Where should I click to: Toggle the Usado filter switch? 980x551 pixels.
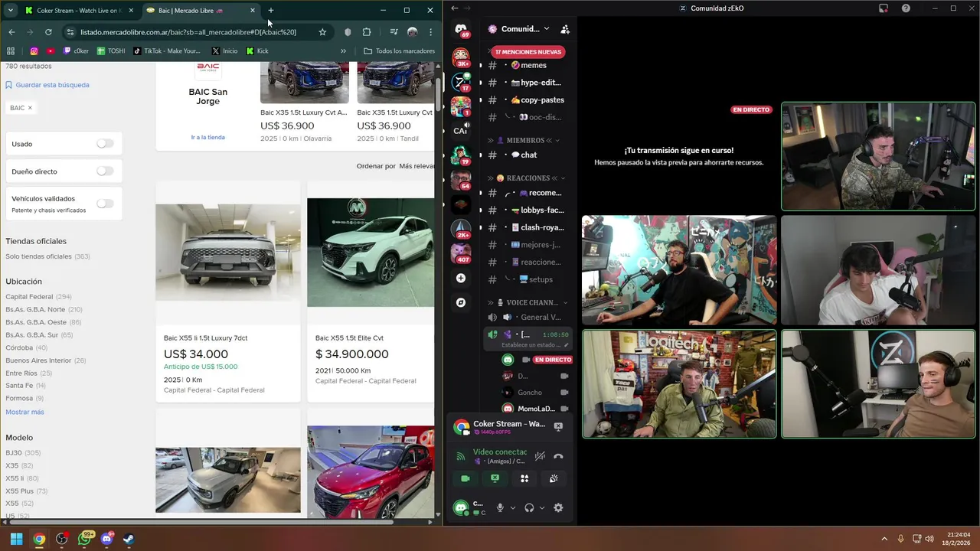tap(105, 144)
